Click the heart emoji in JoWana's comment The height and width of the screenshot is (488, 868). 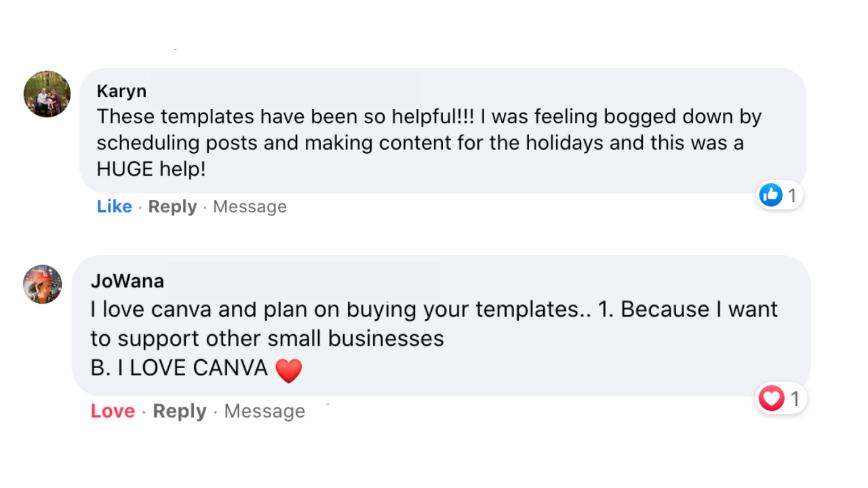288,370
